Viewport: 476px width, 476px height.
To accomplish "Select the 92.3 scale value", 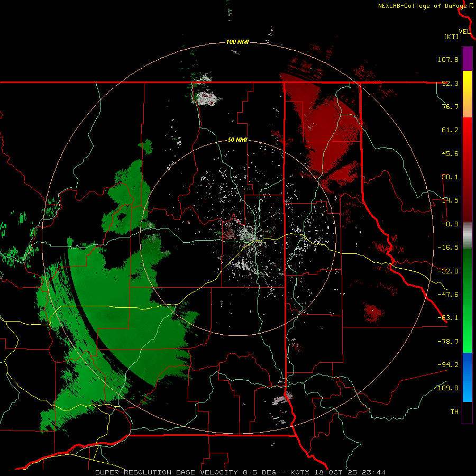I will (x=450, y=83).
